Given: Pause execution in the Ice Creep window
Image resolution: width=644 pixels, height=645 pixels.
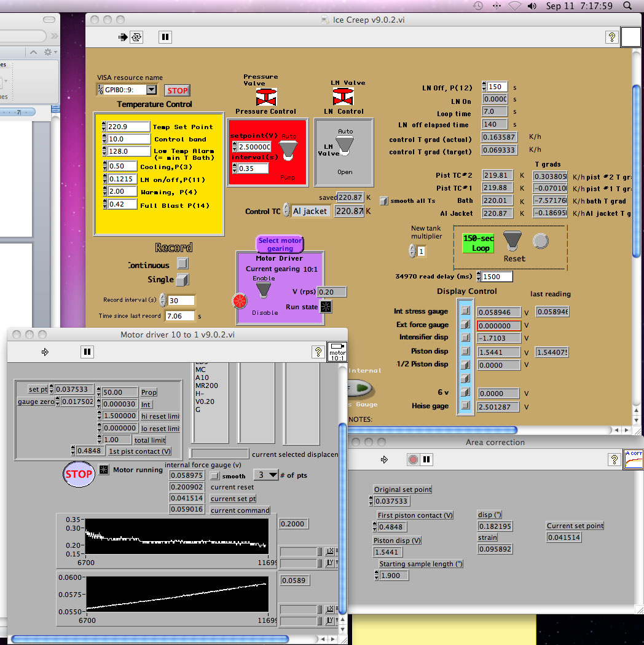Looking at the screenshot, I should [x=165, y=37].
